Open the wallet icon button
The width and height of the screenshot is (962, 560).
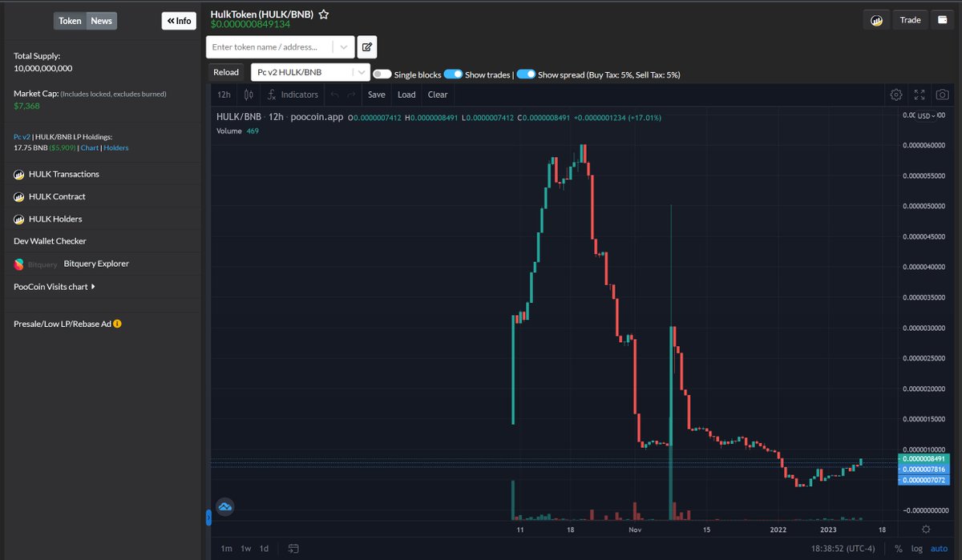943,20
